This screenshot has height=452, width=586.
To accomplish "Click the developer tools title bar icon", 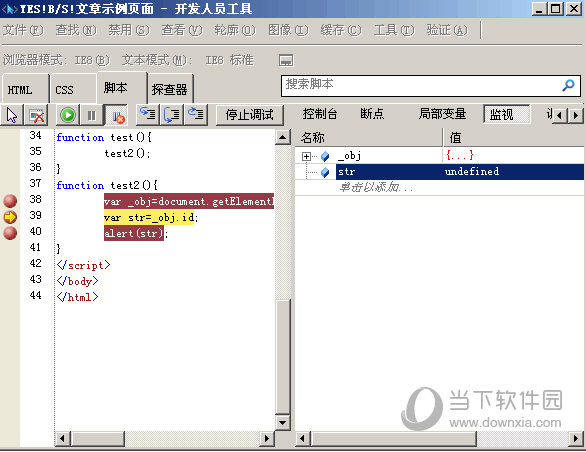I will pyautogui.click(x=9, y=8).
